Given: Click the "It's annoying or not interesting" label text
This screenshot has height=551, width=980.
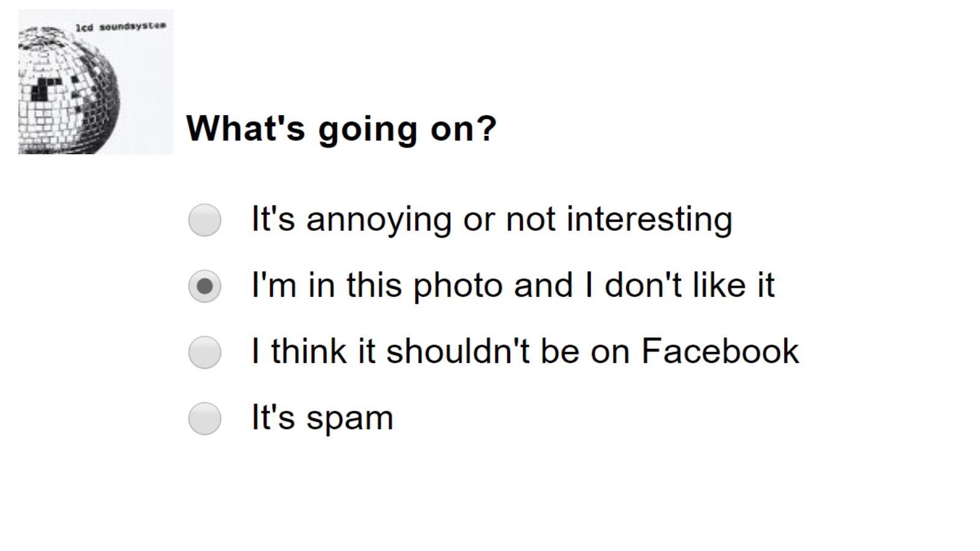Looking at the screenshot, I should [x=491, y=220].
